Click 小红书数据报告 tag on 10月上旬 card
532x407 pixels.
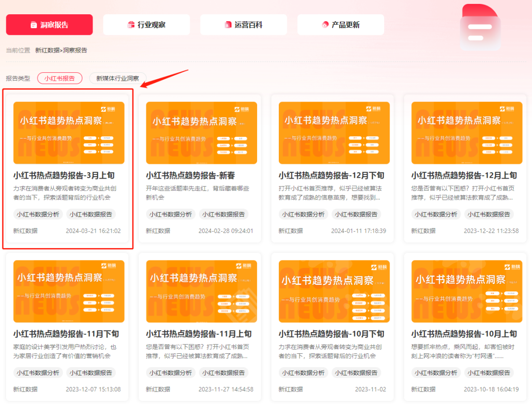[x=489, y=373]
